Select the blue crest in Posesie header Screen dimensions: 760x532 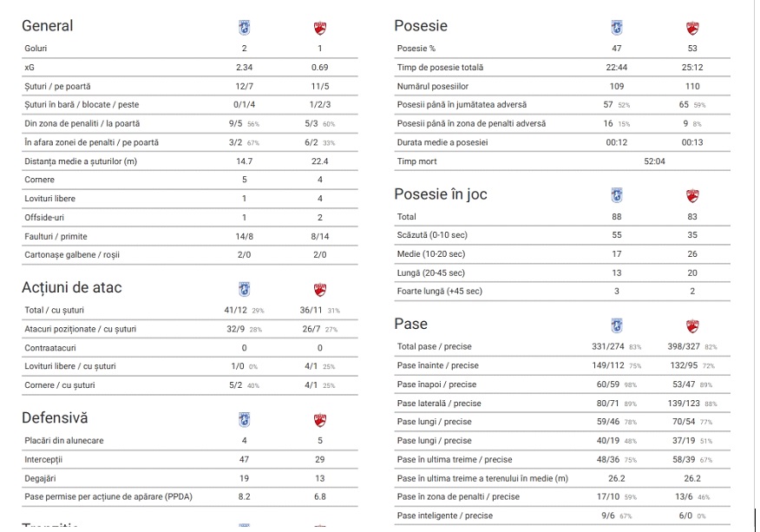click(x=617, y=28)
